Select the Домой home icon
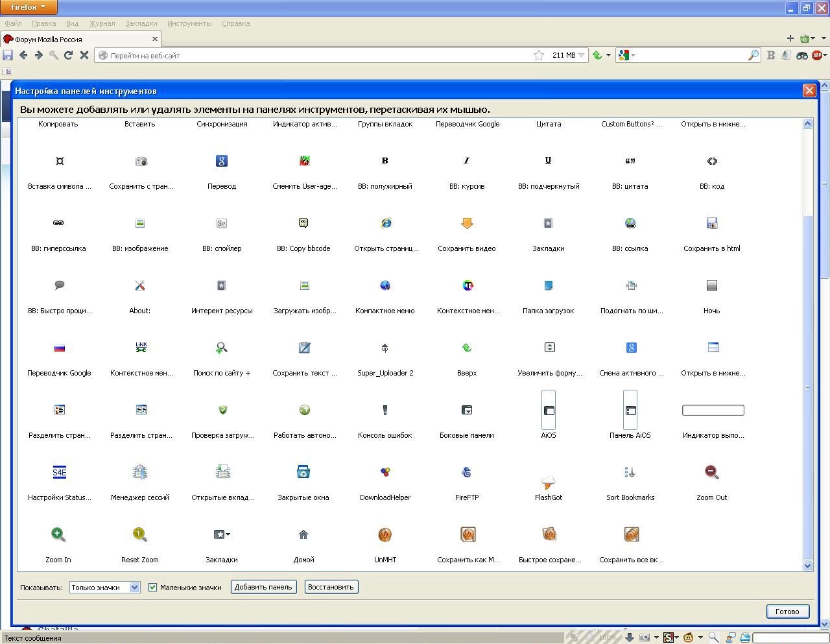Image resolution: width=830 pixels, height=644 pixels. (x=303, y=534)
